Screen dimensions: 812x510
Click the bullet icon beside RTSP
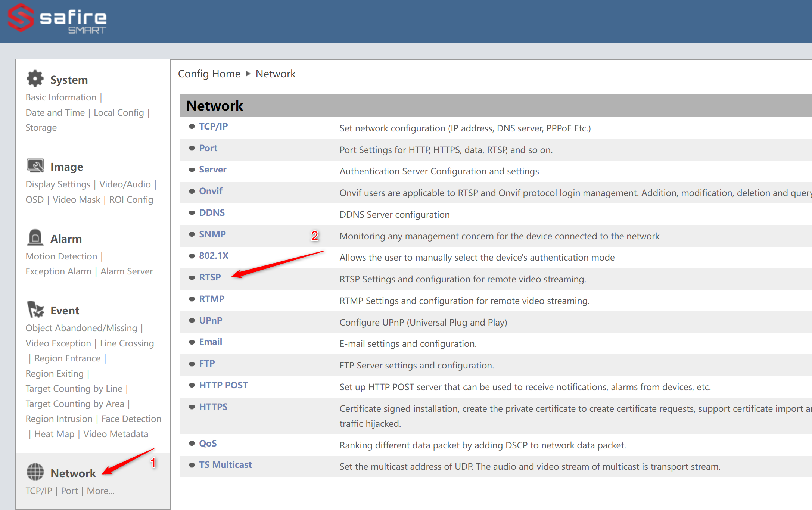(x=192, y=277)
